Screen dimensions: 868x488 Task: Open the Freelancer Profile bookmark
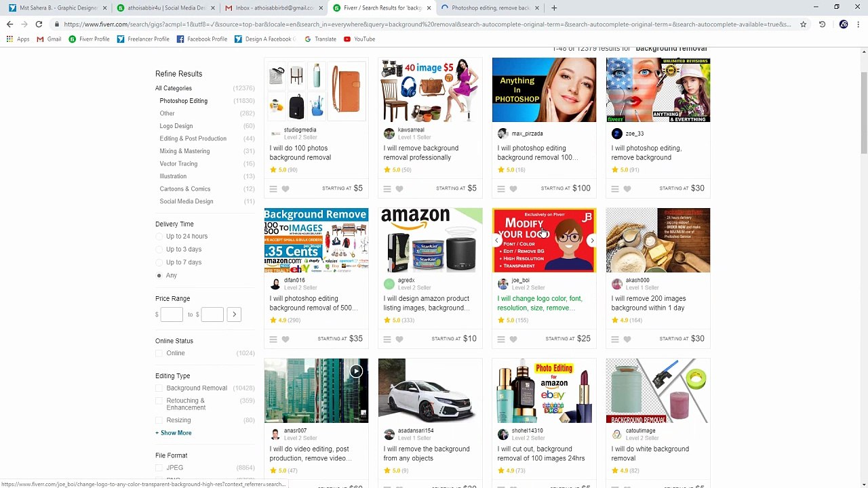(143, 39)
